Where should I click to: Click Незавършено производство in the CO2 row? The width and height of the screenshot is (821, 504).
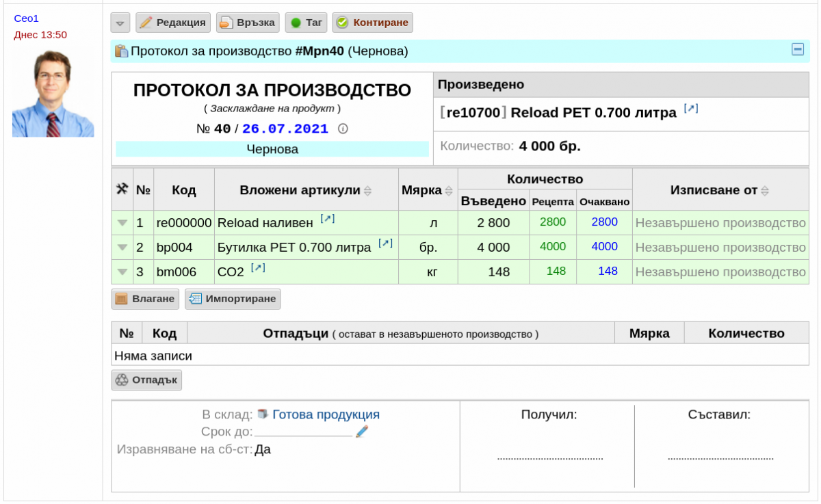click(720, 272)
